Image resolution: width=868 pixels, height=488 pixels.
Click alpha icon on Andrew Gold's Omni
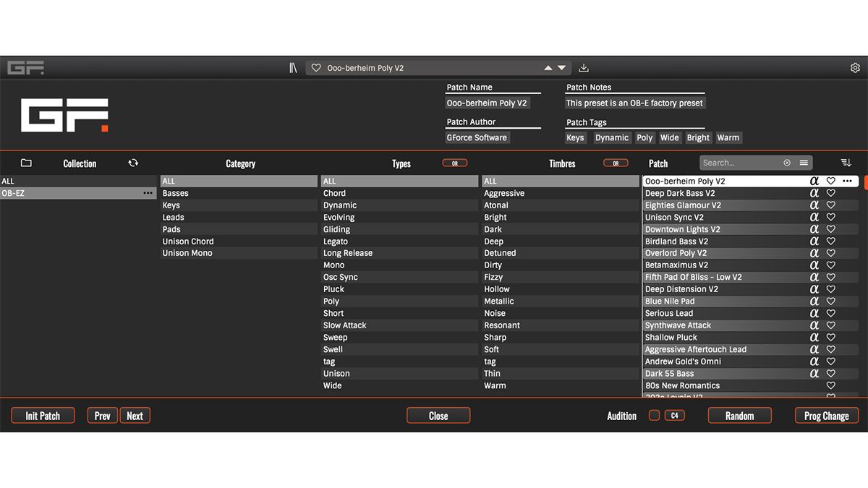814,361
